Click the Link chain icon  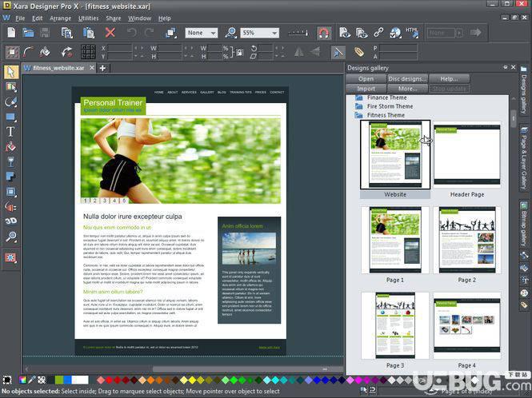(378, 33)
